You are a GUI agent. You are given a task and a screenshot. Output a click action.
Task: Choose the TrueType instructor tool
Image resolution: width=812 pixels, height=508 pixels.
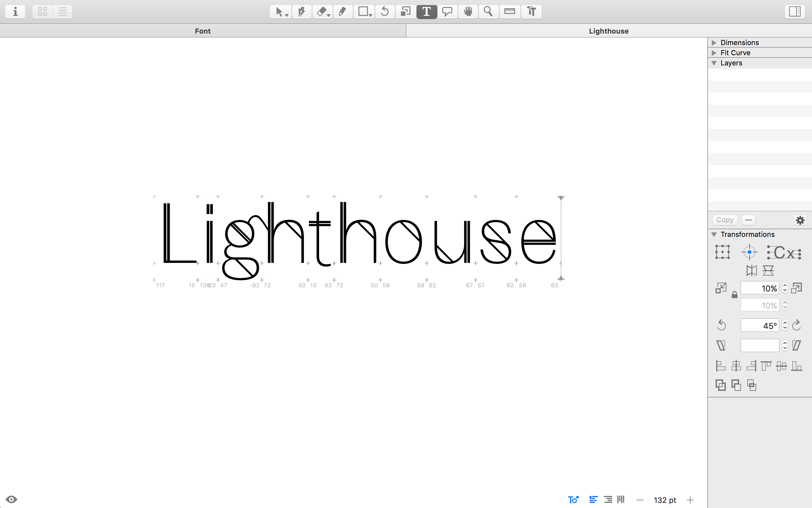point(532,12)
